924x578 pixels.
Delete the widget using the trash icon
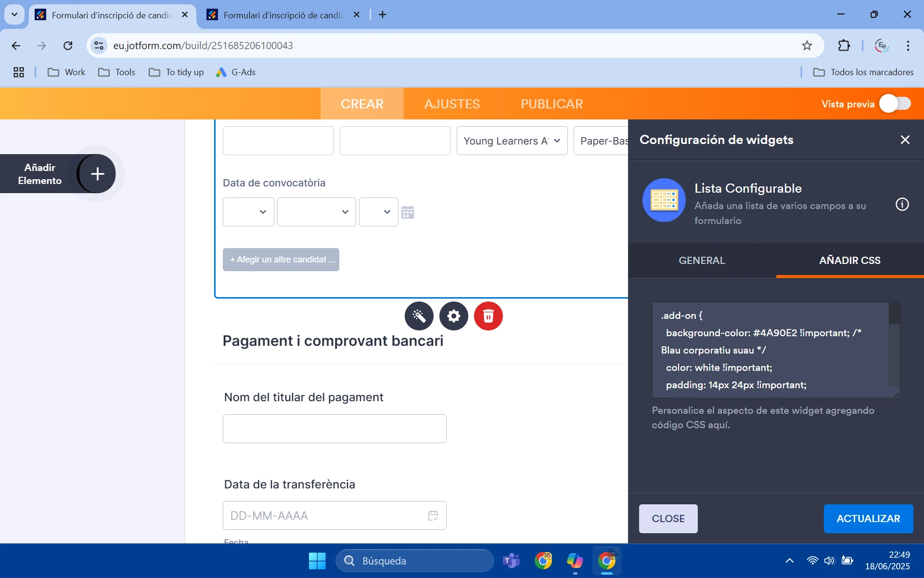click(x=488, y=316)
